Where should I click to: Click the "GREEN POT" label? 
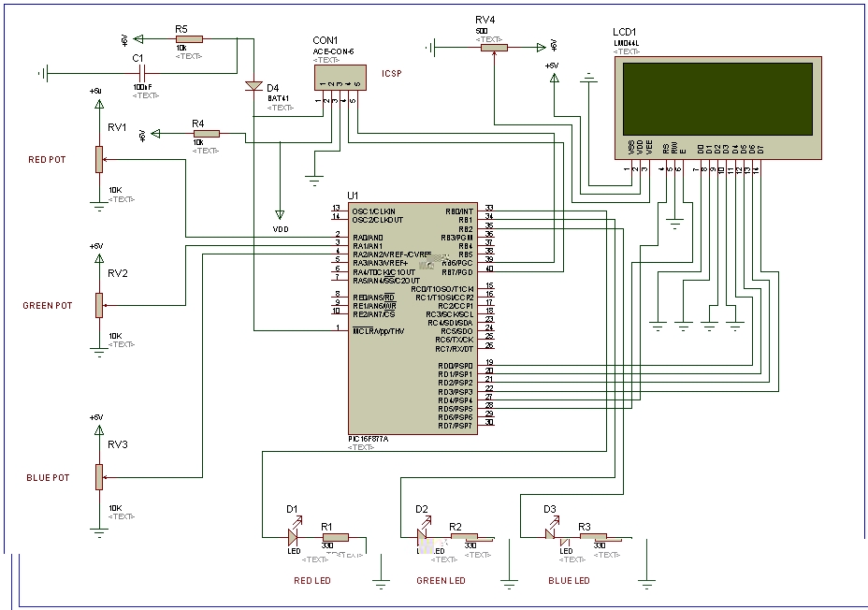(x=48, y=306)
